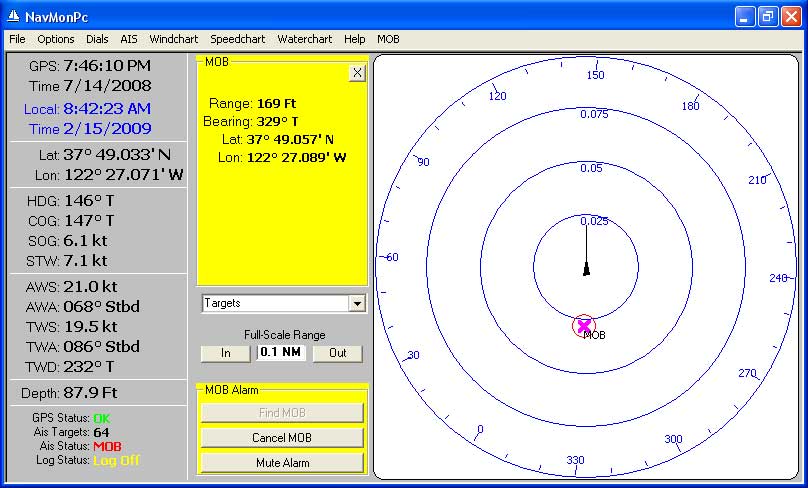Restore down the NavMonPc window
Image resolution: width=808 pixels, height=488 pixels.
click(768, 16)
